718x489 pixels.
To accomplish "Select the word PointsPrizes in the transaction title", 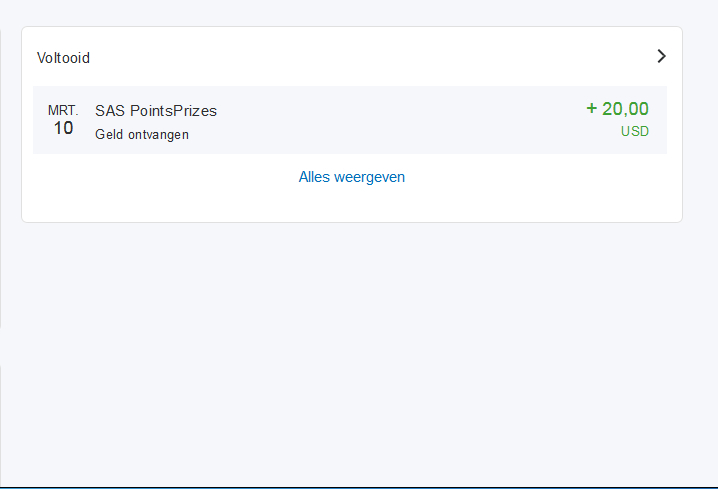I will (174, 111).
